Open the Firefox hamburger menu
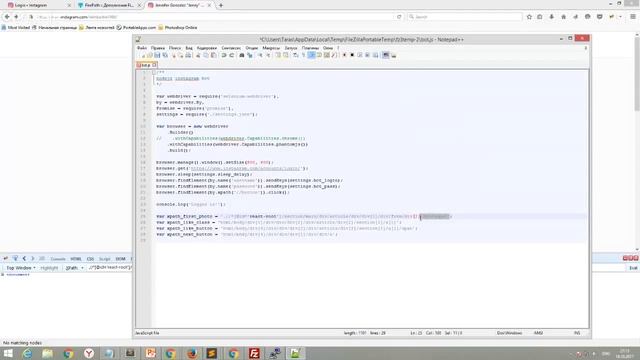This screenshot has height=360, width=640. [x=633, y=17]
